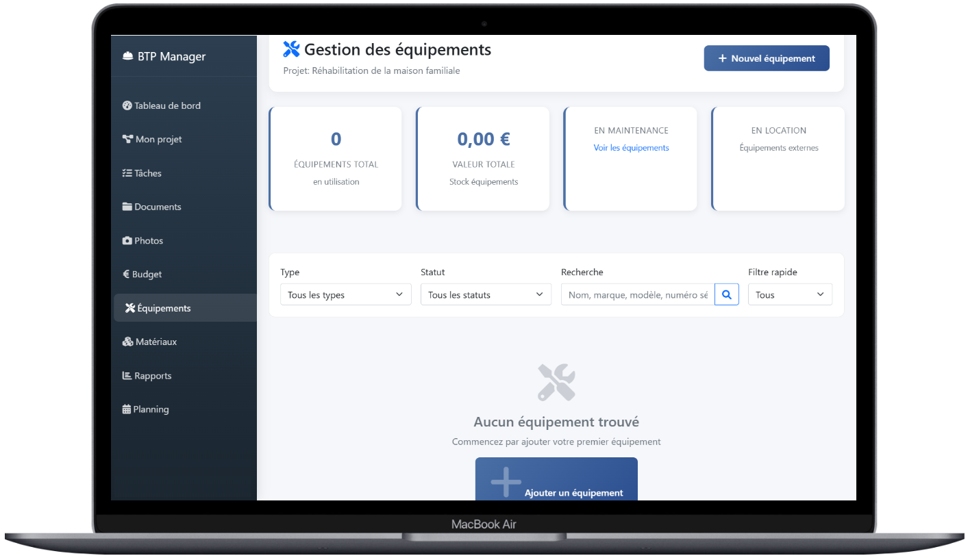Screen dimensions: 970x560
Task: Click the Documents folder icon in sidebar
Action: pos(127,207)
